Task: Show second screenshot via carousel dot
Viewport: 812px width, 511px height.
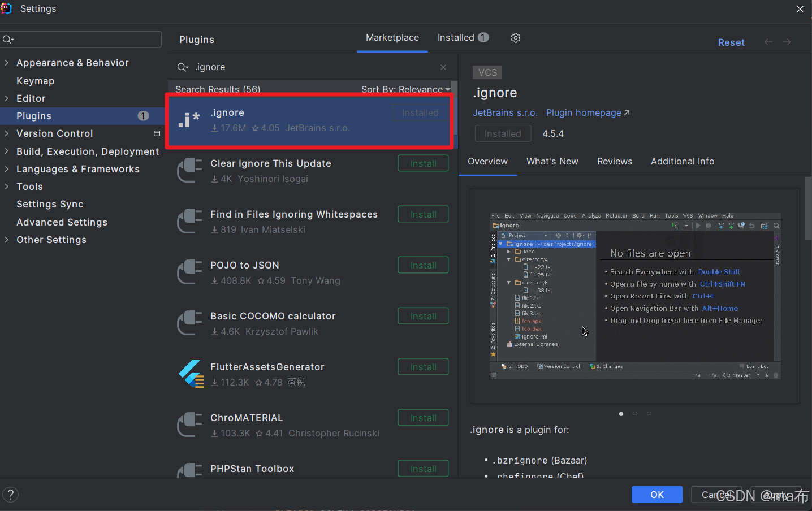Action: click(x=635, y=414)
